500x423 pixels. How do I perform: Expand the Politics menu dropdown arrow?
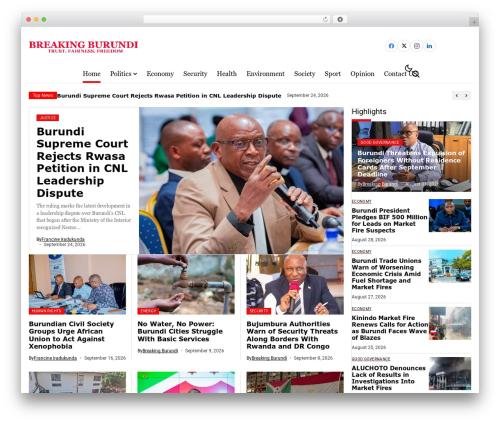pyautogui.click(x=135, y=74)
